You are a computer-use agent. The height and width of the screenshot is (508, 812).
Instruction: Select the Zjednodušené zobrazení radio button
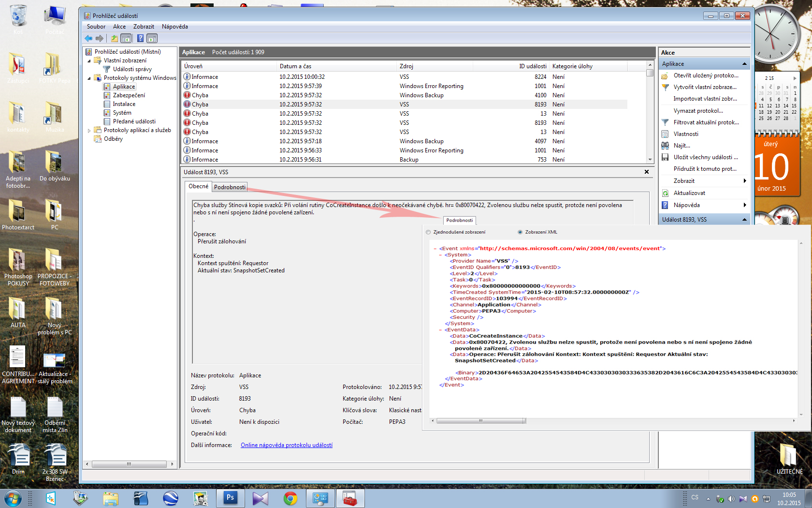[428, 232]
